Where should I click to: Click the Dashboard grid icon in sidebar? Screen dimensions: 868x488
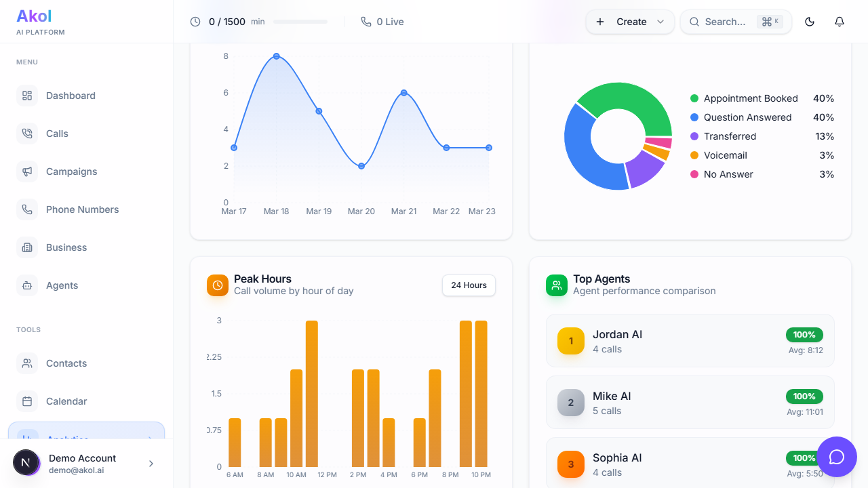tap(27, 96)
